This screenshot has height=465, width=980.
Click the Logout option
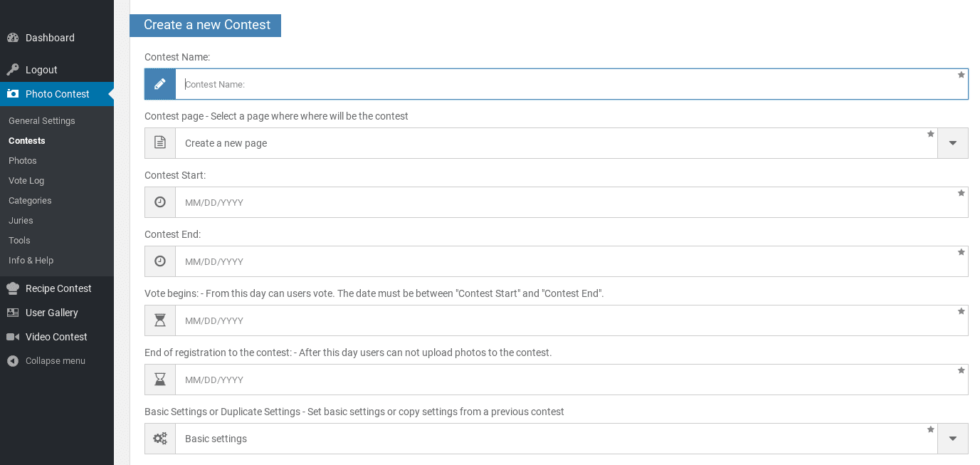(41, 69)
